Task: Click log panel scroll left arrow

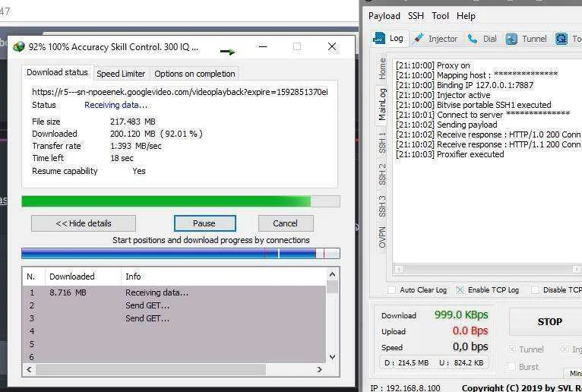Action: (x=399, y=269)
